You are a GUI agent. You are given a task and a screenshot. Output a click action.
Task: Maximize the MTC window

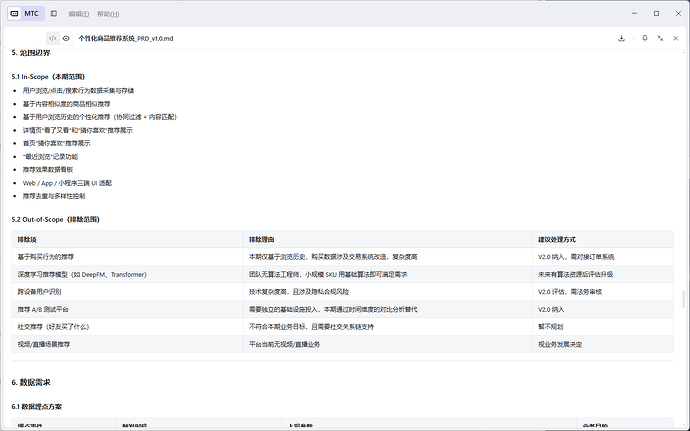656,14
